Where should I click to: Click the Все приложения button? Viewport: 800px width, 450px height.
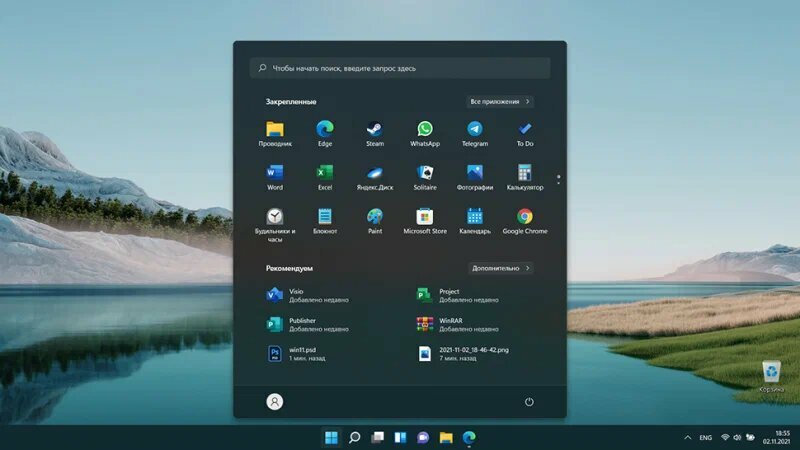coord(499,102)
